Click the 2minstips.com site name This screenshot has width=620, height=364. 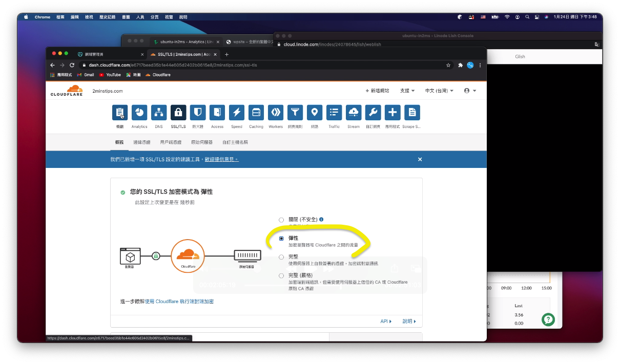tap(108, 91)
